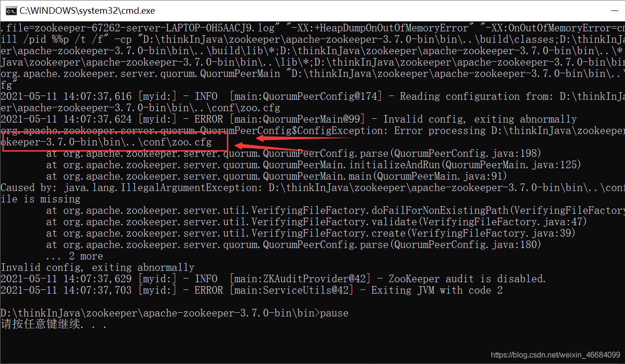Select the QuorumPeerConfig$ConfigException text
This screenshot has height=364, width=625.
tap(291, 131)
